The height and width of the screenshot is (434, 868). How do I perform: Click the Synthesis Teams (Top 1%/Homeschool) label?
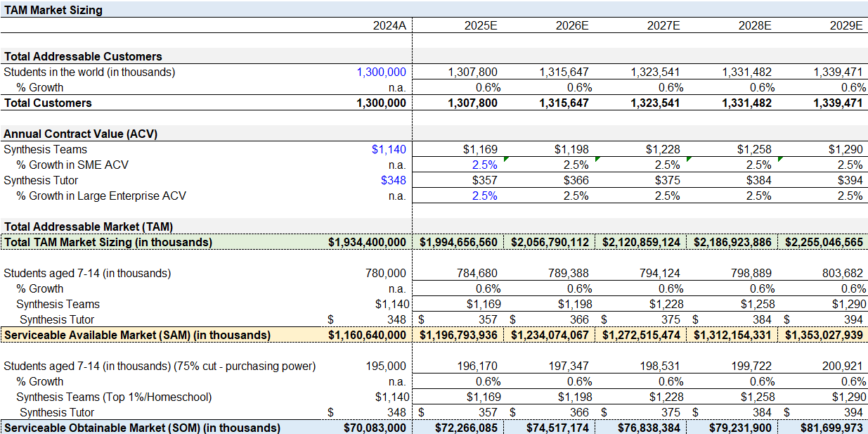[114, 397]
